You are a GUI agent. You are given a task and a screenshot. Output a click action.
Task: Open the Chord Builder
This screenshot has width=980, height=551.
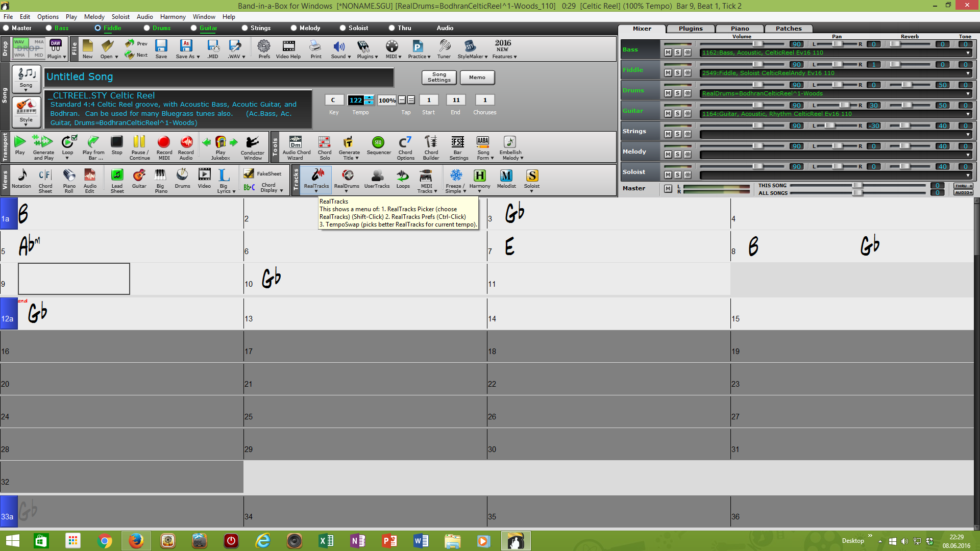pyautogui.click(x=431, y=147)
